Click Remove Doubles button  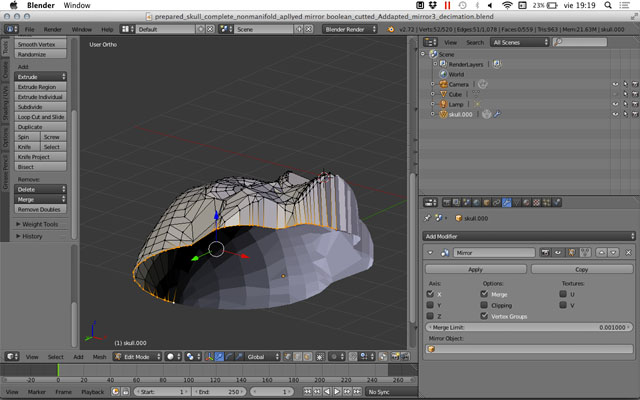point(40,209)
